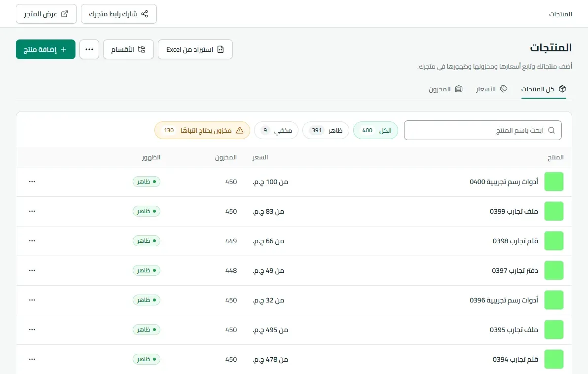Click ظاهر status badge for ملف تجارب 0399
588x374 pixels.
(146, 211)
